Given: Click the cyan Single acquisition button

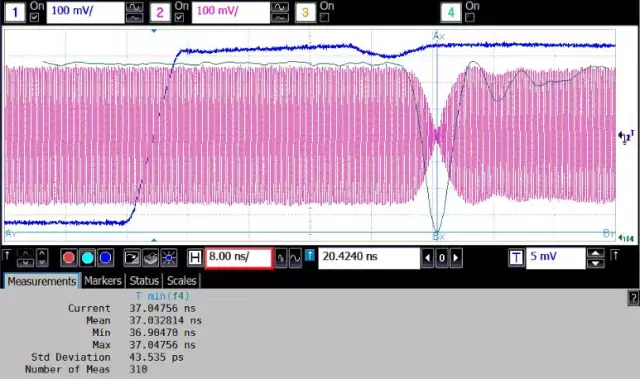Looking at the screenshot, I should [87, 258].
